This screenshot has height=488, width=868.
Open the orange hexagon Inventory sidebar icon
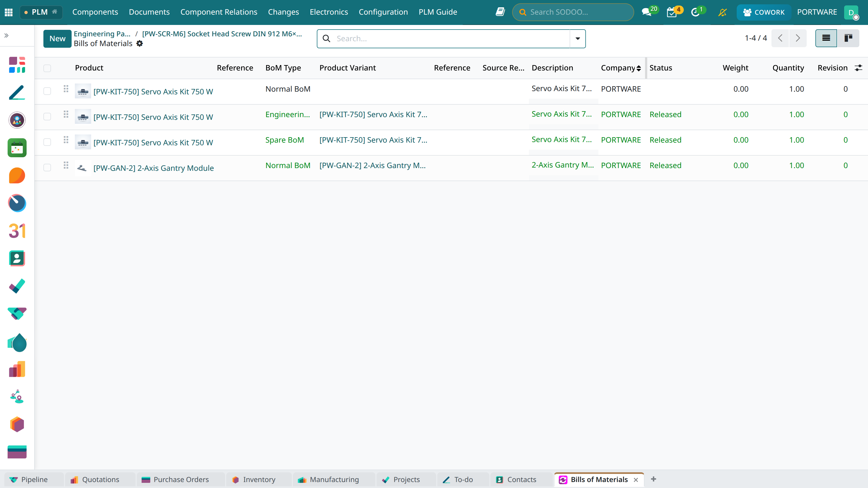pos(17,424)
